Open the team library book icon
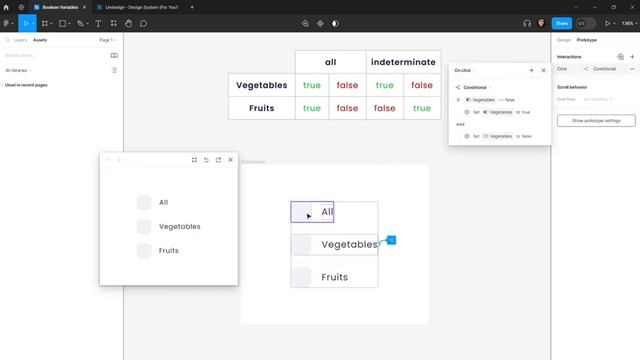The image size is (640, 360). tap(114, 56)
